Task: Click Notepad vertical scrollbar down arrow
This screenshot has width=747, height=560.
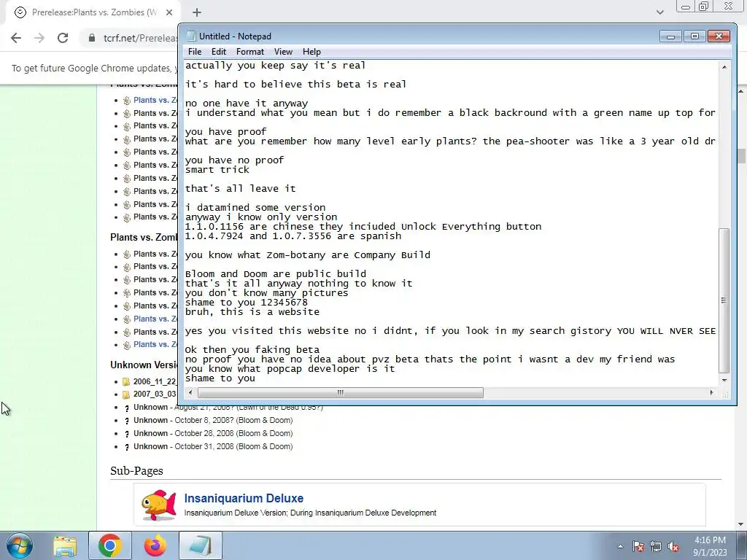Action: 724,380
